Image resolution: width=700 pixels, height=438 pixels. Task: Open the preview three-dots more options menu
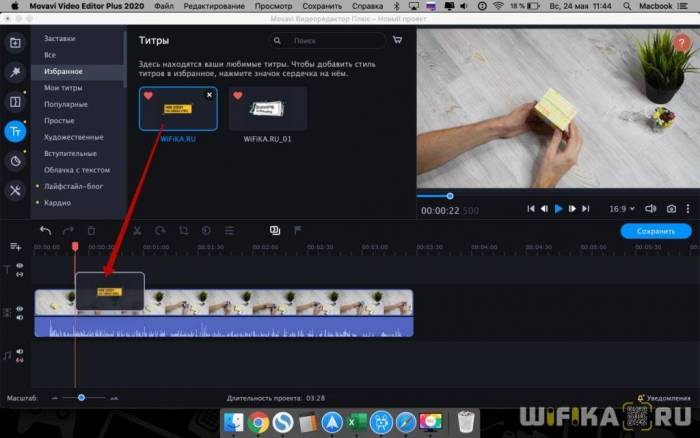(689, 209)
